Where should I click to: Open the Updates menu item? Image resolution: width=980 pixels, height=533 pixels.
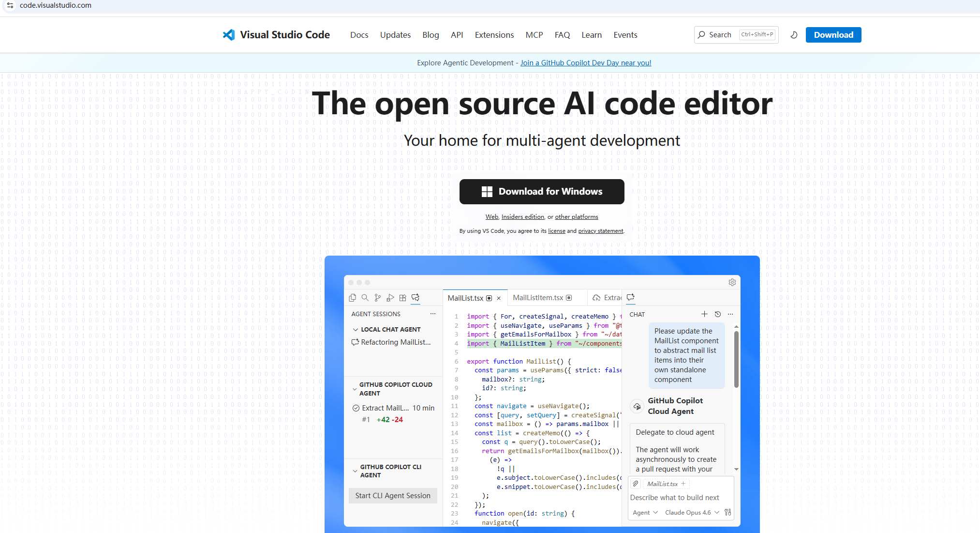[x=395, y=35]
